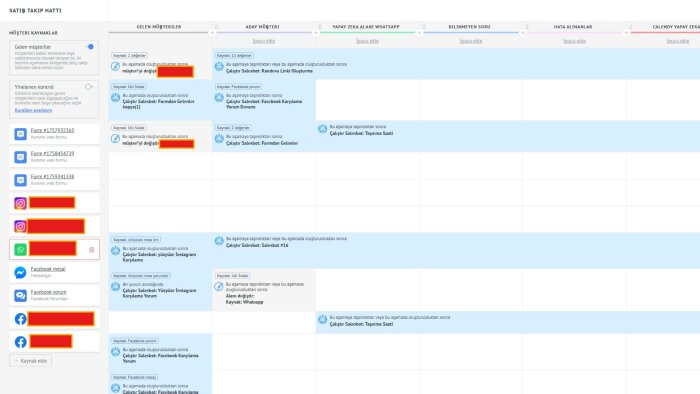Open Salesbot: Formdan Gelenler trigger in ADAY MÜŞTERİ
This screenshot has height=394, width=700.
point(262,143)
